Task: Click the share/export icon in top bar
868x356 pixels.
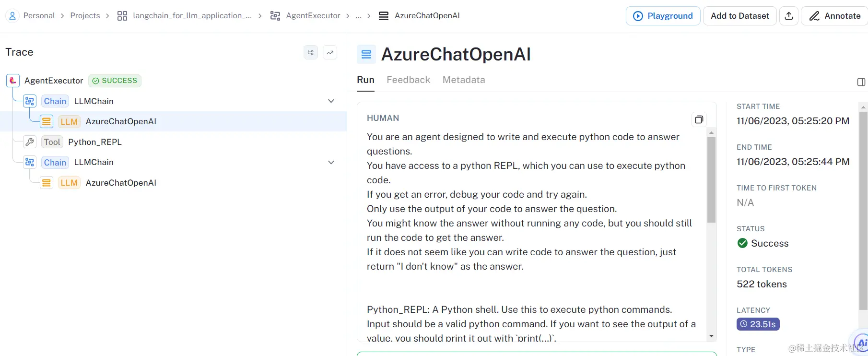Action: [789, 16]
